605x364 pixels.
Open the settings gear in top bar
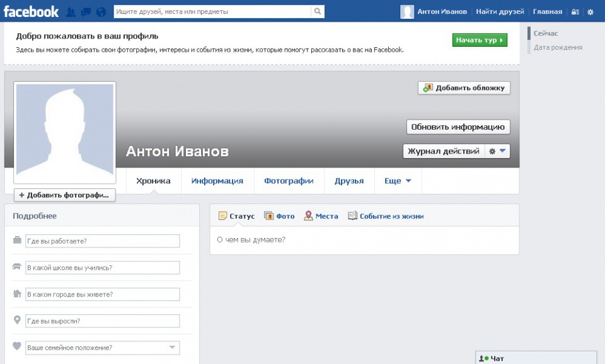click(x=590, y=12)
